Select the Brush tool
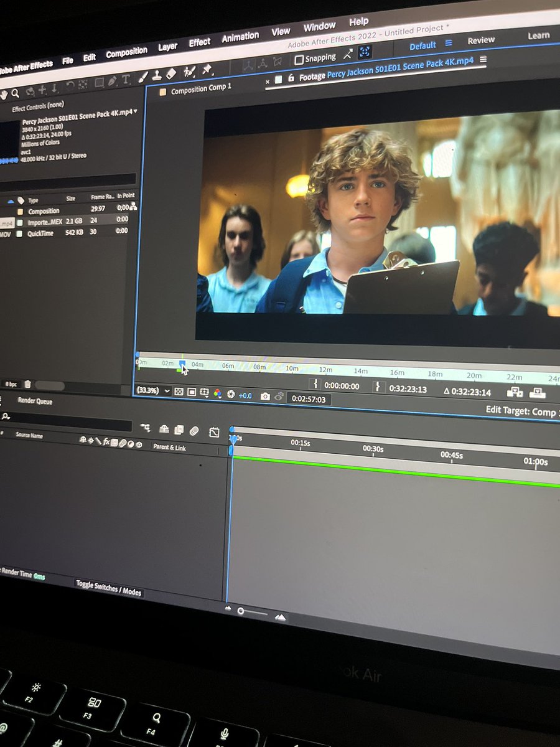 click(142, 77)
